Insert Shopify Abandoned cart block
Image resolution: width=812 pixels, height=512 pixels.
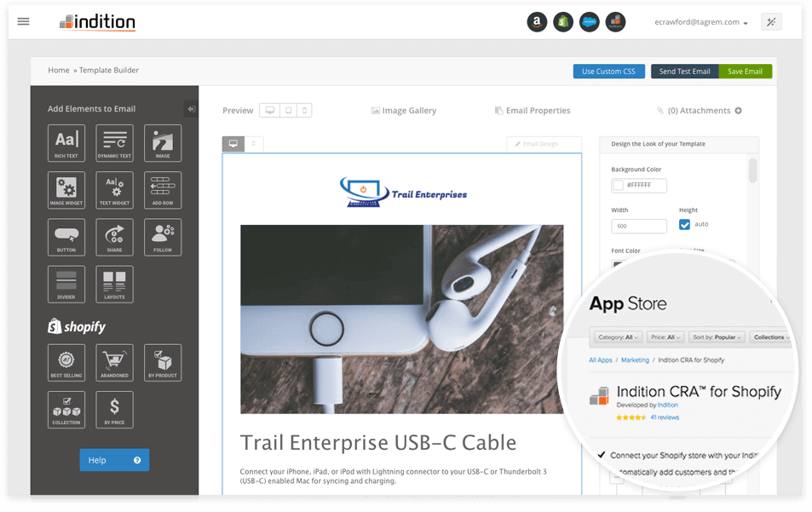[x=114, y=362]
